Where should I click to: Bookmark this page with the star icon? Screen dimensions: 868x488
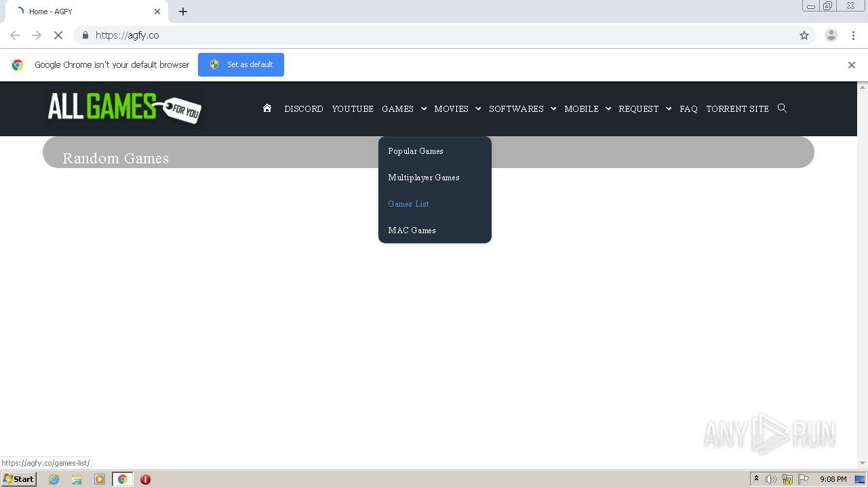pyautogui.click(x=804, y=35)
